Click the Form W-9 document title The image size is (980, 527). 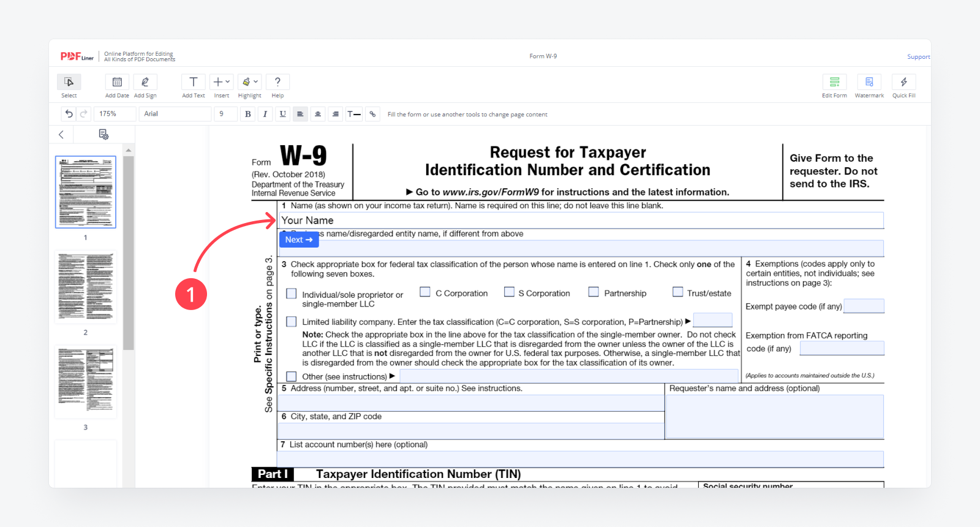click(543, 56)
